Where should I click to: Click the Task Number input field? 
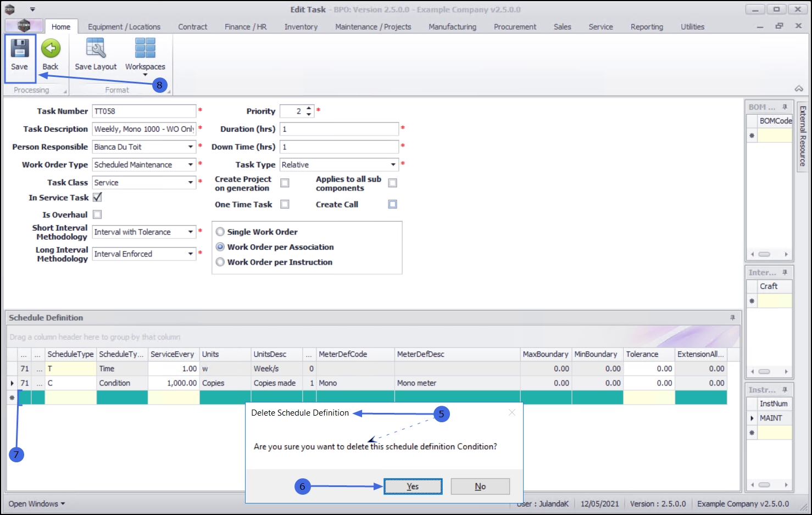pos(144,111)
